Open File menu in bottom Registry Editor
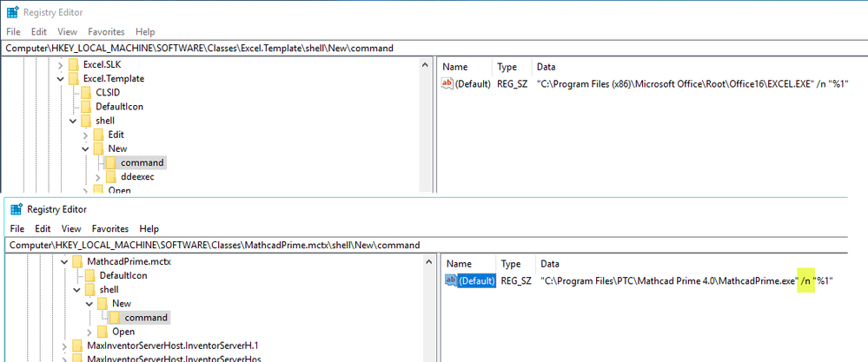The height and width of the screenshot is (362, 868). pyautogui.click(x=17, y=228)
